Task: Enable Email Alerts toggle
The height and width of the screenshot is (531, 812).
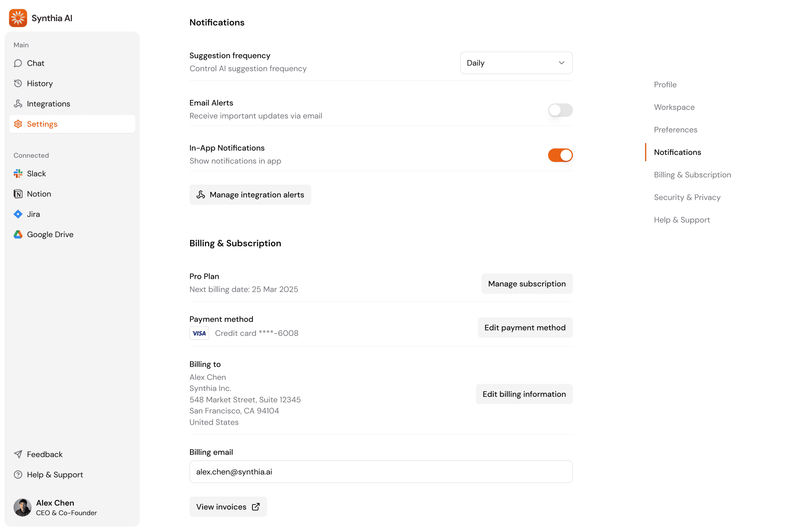Action: [560, 110]
